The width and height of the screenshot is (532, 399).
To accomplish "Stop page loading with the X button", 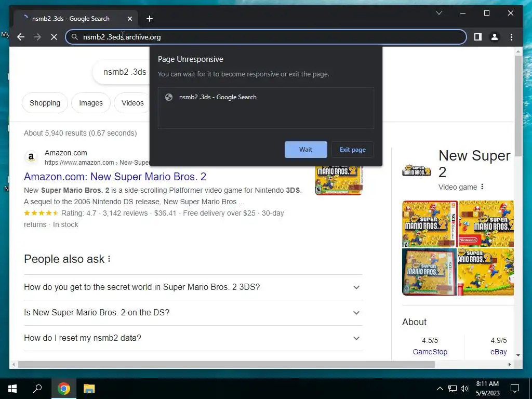I will pos(54,37).
